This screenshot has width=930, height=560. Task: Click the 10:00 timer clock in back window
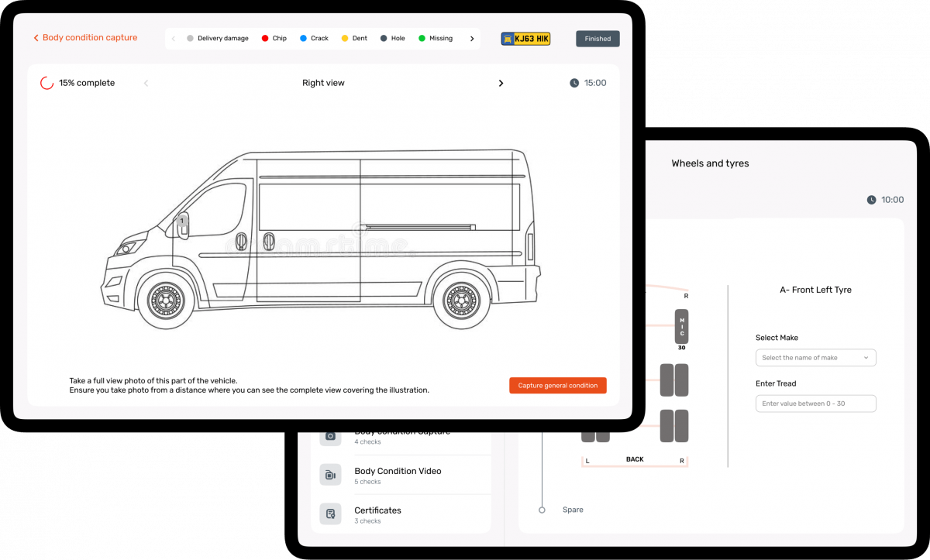872,200
